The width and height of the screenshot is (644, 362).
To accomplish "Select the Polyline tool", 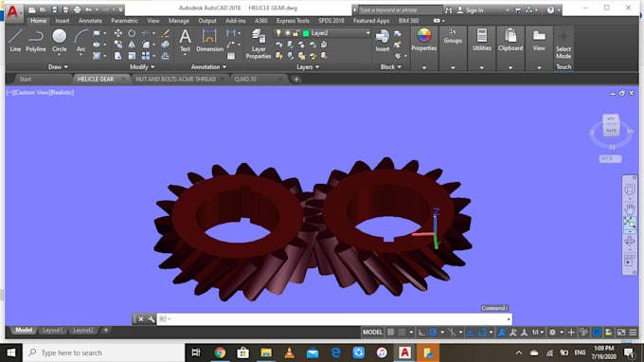I will pos(36,40).
